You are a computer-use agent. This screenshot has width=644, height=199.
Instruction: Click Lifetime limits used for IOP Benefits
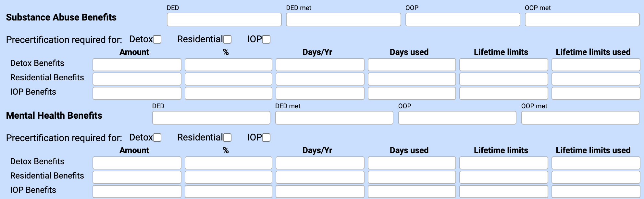pos(596,93)
